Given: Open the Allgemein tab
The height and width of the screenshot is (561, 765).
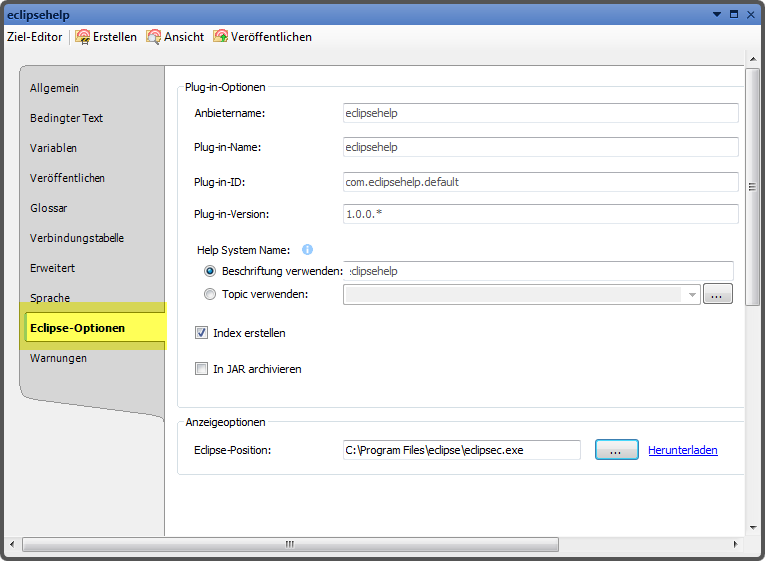Looking at the screenshot, I should pos(54,88).
